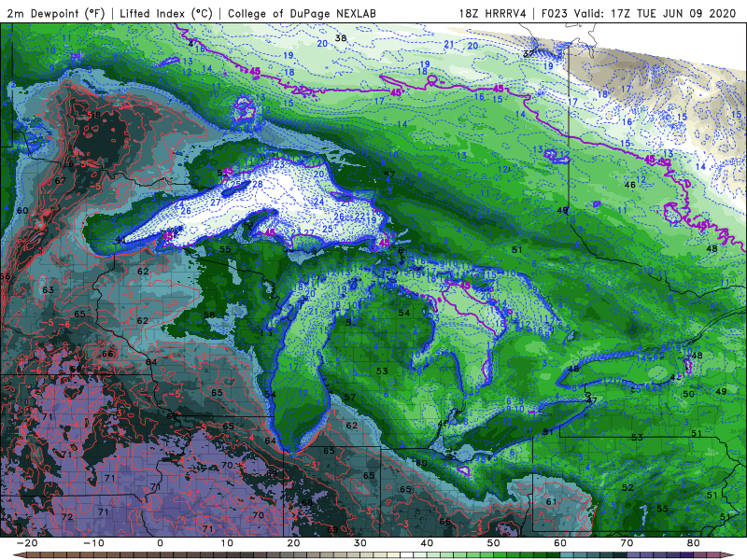Image resolution: width=747 pixels, height=560 pixels.
Task: Click the "Lifted Index (°C)" header label
Action: tap(166, 14)
